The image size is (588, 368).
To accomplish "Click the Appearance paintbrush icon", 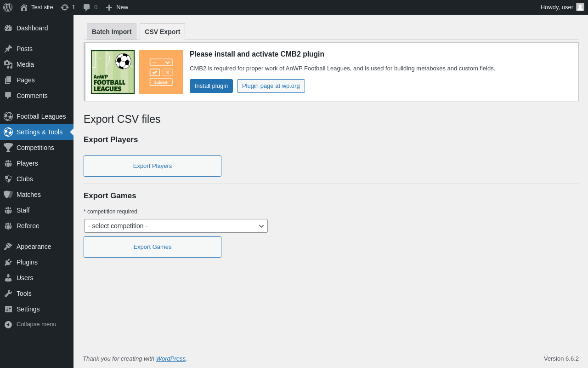I will pos(8,247).
